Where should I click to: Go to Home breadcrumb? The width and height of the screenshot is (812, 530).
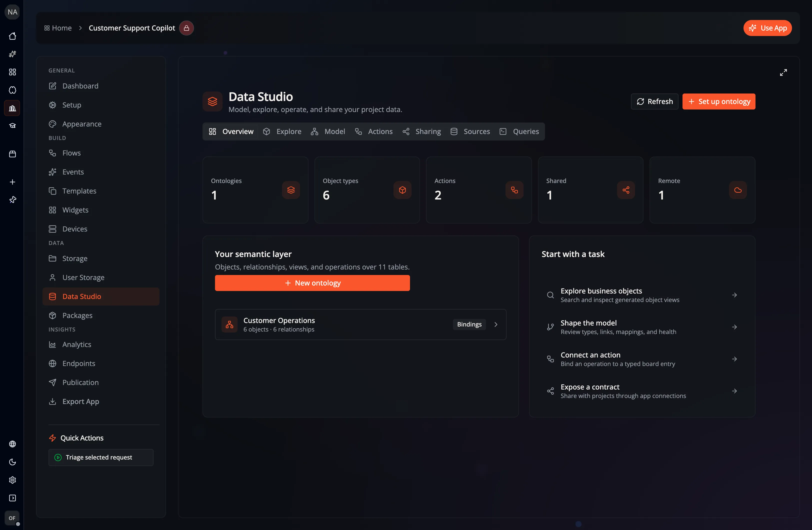58,28
